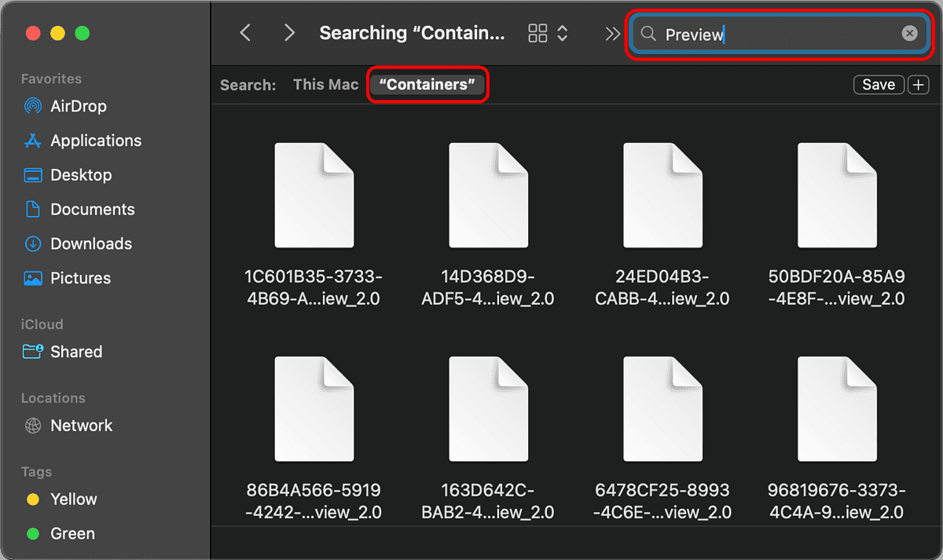943x560 pixels.
Task: Click the AirDrop icon in sidebar
Action: coord(33,106)
